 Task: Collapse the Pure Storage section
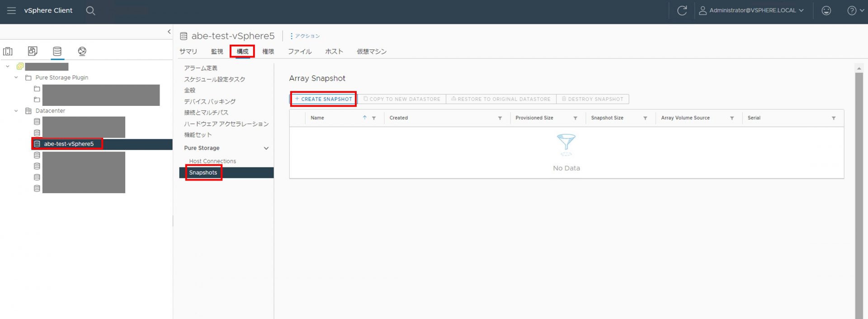point(266,148)
